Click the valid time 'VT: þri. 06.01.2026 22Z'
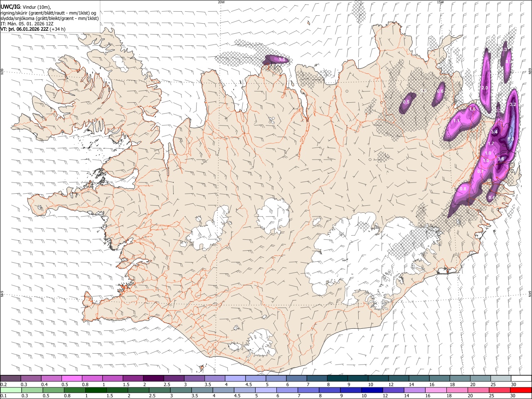Image resolution: width=532 pixels, height=399 pixels. (x=25, y=29)
